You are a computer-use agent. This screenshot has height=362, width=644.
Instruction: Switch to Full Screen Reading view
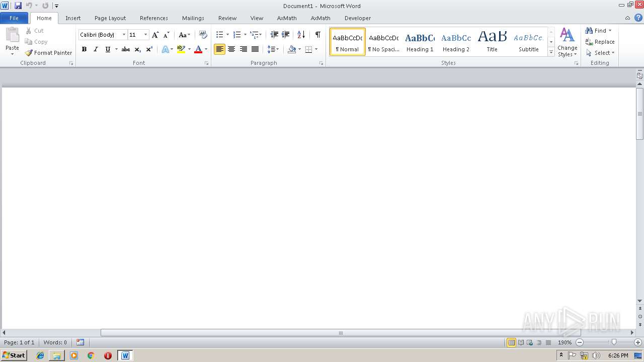[520, 342]
